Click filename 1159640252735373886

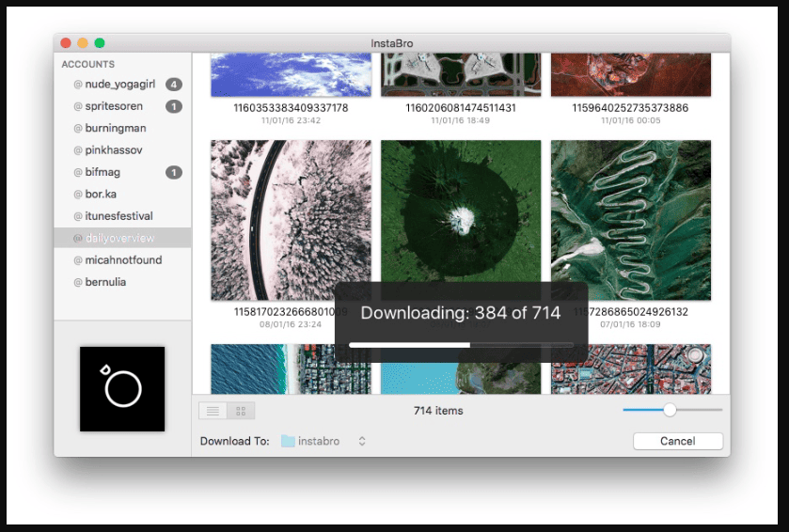pyautogui.click(x=630, y=107)
